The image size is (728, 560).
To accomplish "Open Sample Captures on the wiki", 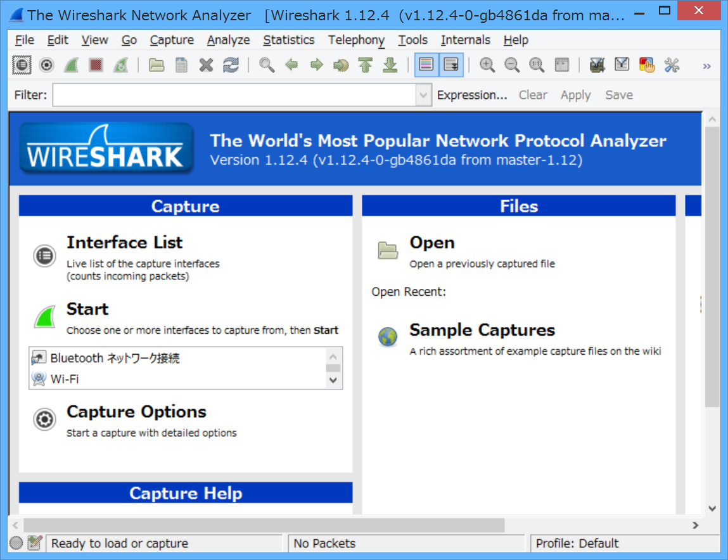I will 482,330.
